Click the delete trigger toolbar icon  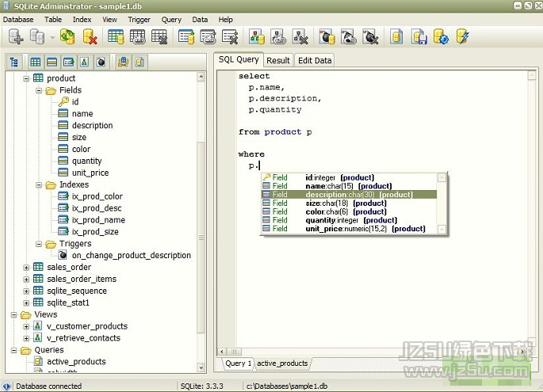(x=370, y=36)
